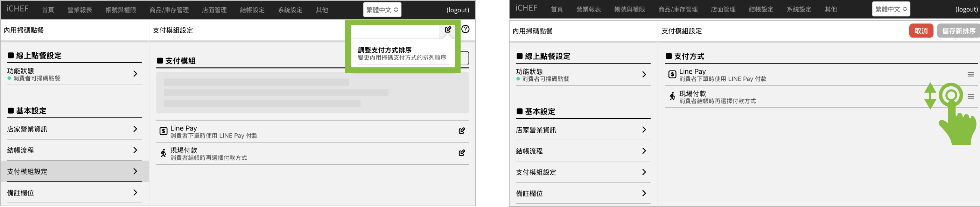
Task: Open help via the question mark icon
Action: tap(465, 29)
